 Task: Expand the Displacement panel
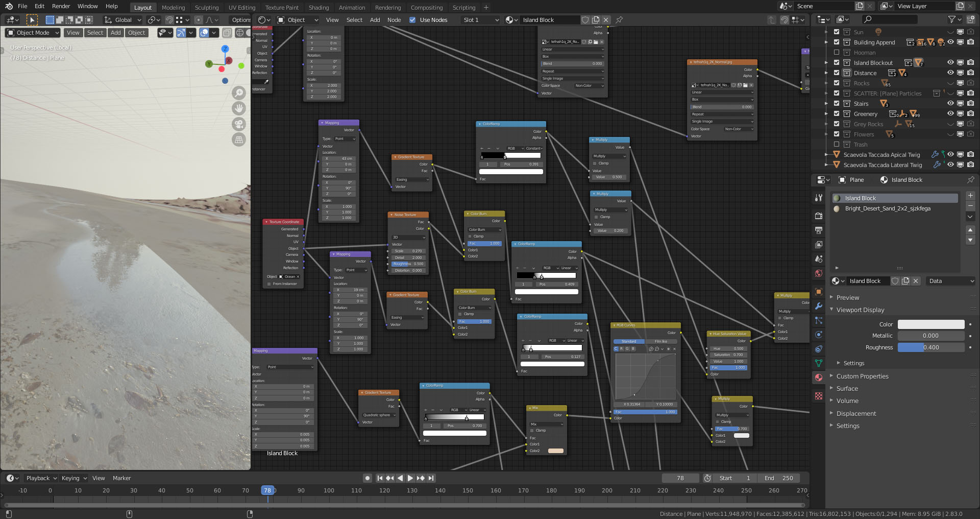856,414
